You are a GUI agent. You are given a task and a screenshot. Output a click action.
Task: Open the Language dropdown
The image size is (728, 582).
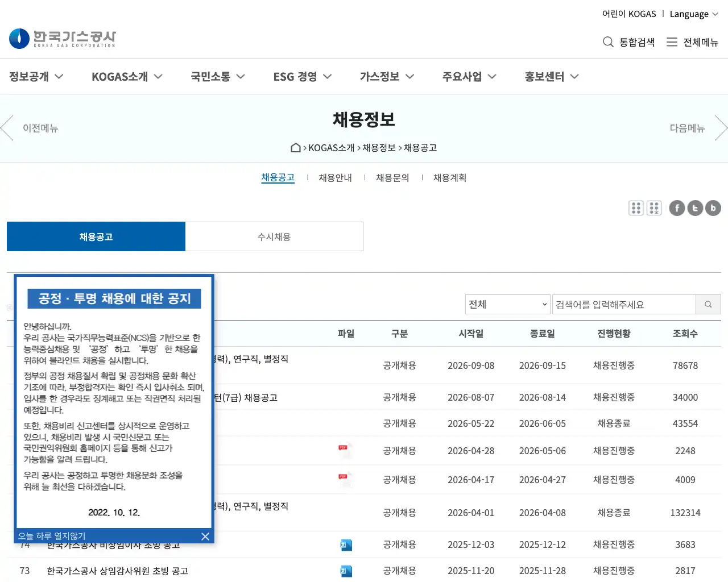coord(694,14)
